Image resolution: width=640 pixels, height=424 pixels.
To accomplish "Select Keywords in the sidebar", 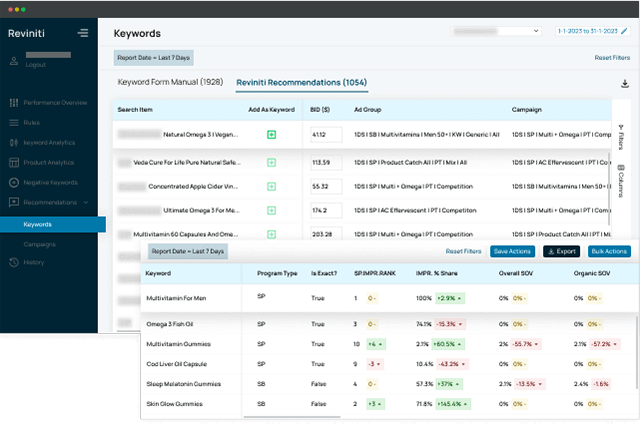I will pos(53,224).
